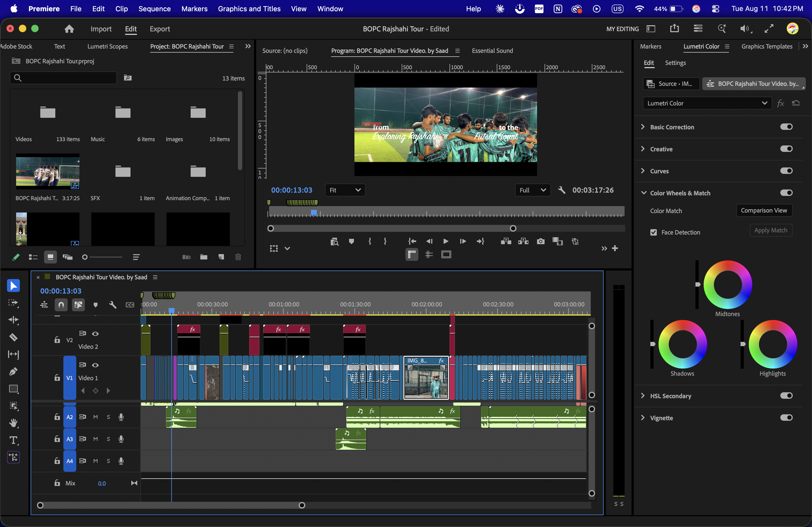
Task: Select the Ripple Edit tool
Action: (x=13, y=320)
